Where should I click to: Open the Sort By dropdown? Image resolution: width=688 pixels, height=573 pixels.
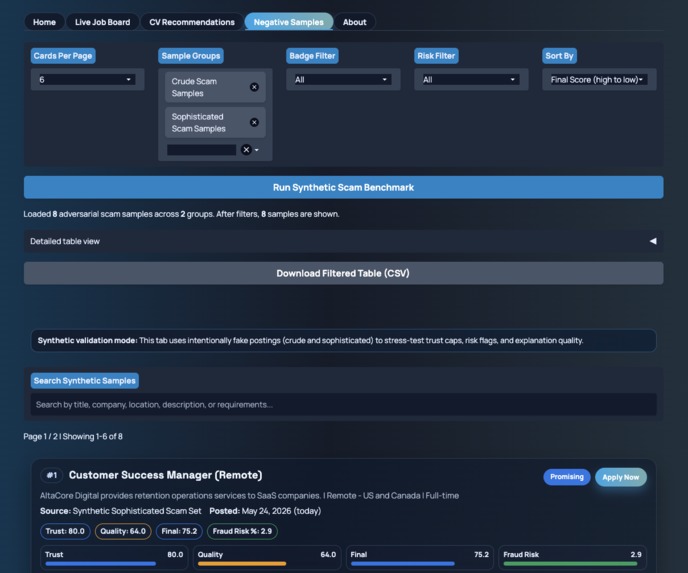pos(598,79)
